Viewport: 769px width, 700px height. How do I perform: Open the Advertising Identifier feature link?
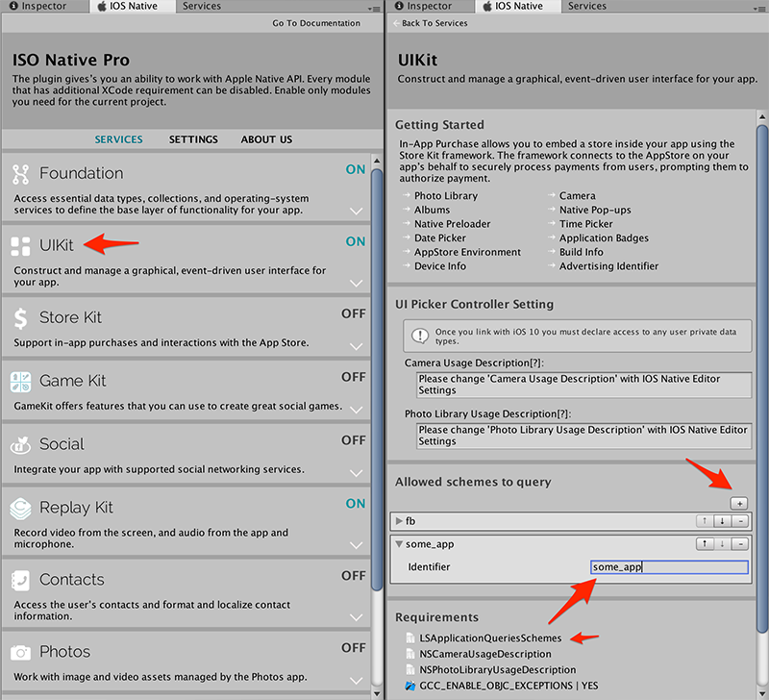pyautogui.click(x=608, y=266)
